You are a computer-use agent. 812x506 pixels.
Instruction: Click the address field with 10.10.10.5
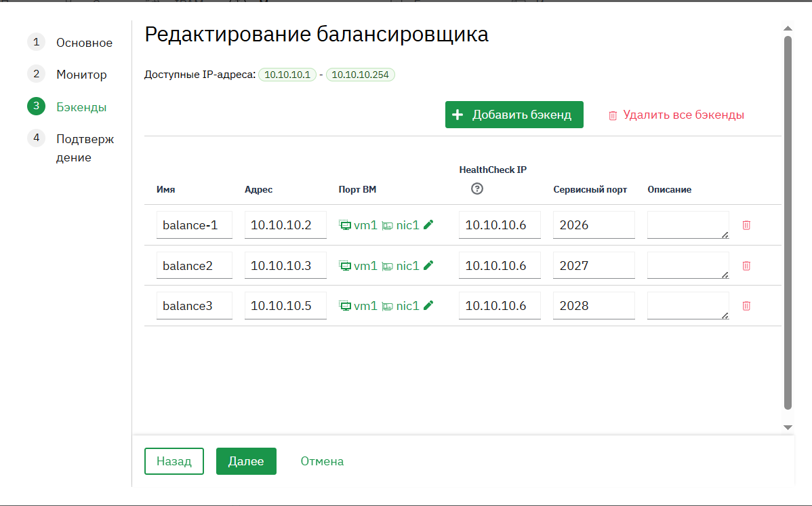285,305
